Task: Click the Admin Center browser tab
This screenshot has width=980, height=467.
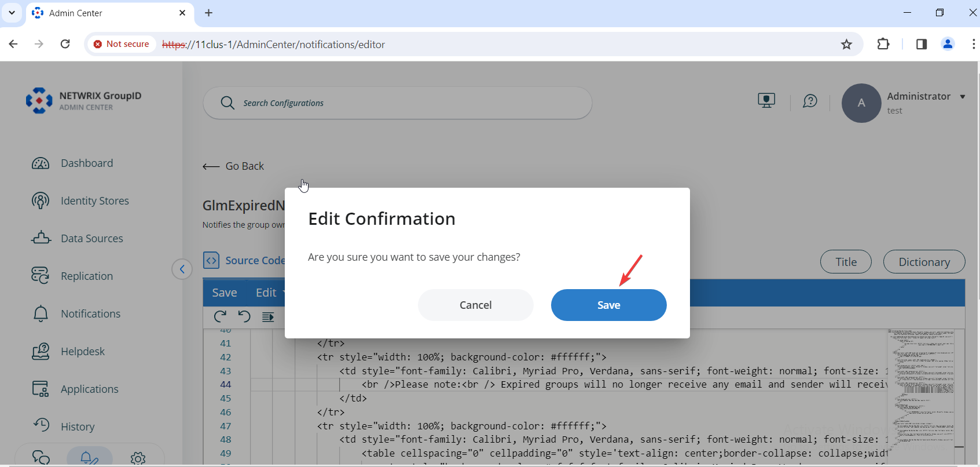Action: pos(110,13)
